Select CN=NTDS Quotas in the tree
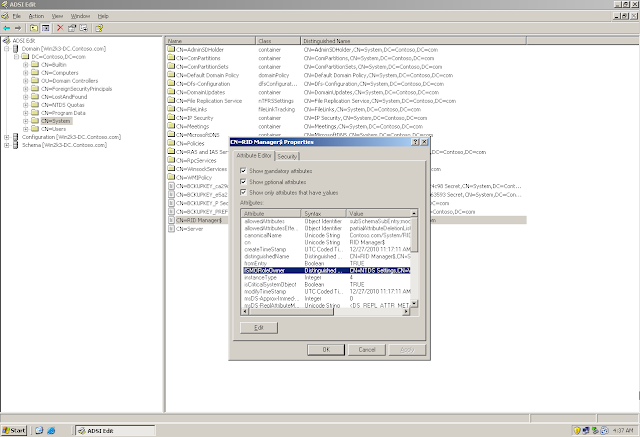The height and width of the screenshot is (437, 640). coord(62,105)
